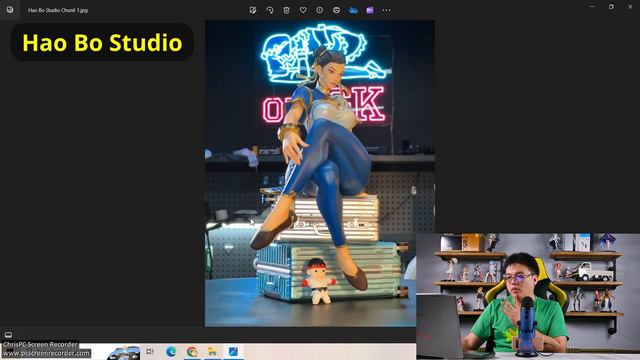Close the Photos window
This screenshot has height=360, width=640.
click(x=630, y=7)
